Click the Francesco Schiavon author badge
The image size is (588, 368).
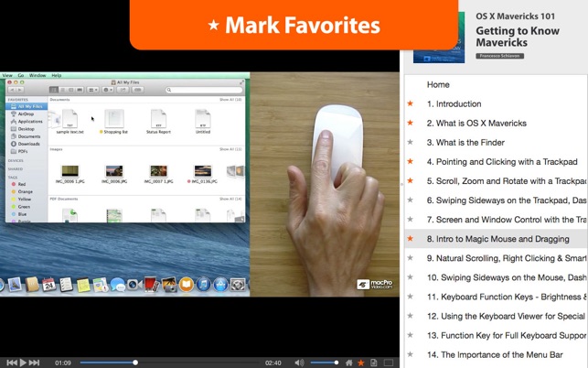click(x=499, y=56)
